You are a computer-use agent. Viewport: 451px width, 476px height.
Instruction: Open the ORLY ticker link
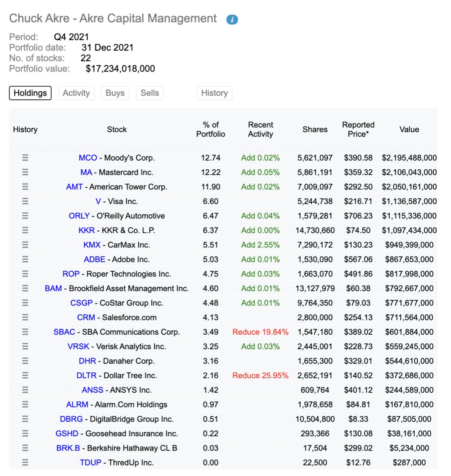(79, 216)
